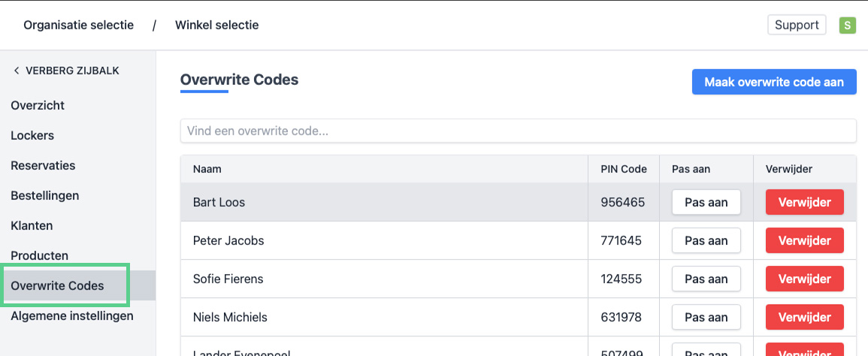Select Klanten from the sidebar

coord(32,225)
